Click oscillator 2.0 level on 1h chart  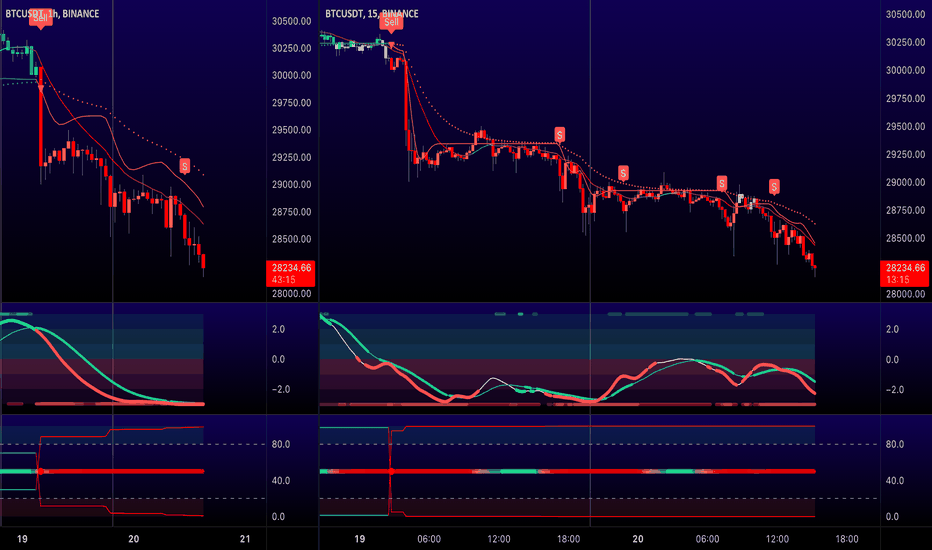pyautogui.click(x=278, y=329)
